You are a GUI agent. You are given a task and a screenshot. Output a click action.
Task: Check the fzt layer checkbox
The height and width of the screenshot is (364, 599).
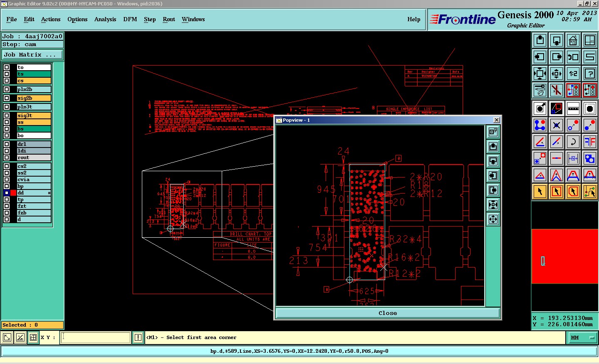[7, 206]
